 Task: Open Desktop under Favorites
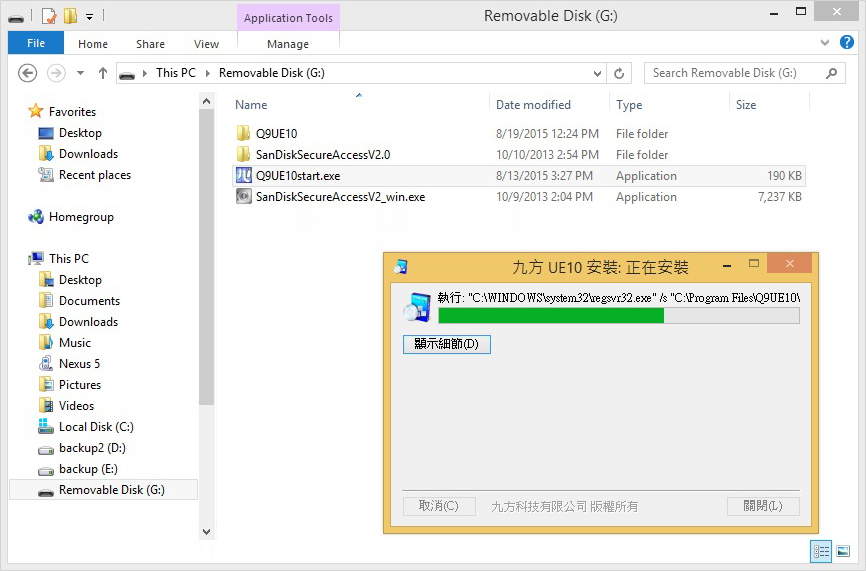tap(80, 133)
